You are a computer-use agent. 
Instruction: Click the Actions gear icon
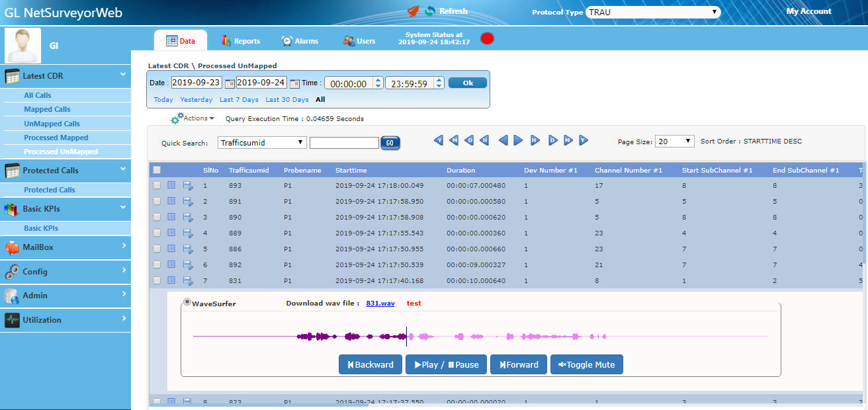(x=177, y=119)
